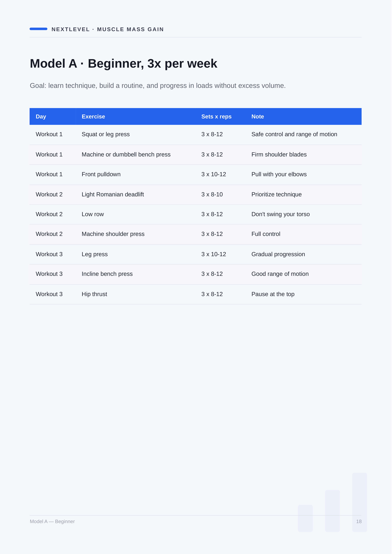Click the Incline bench press cell

pyautogui.click(x=107, y=274)
